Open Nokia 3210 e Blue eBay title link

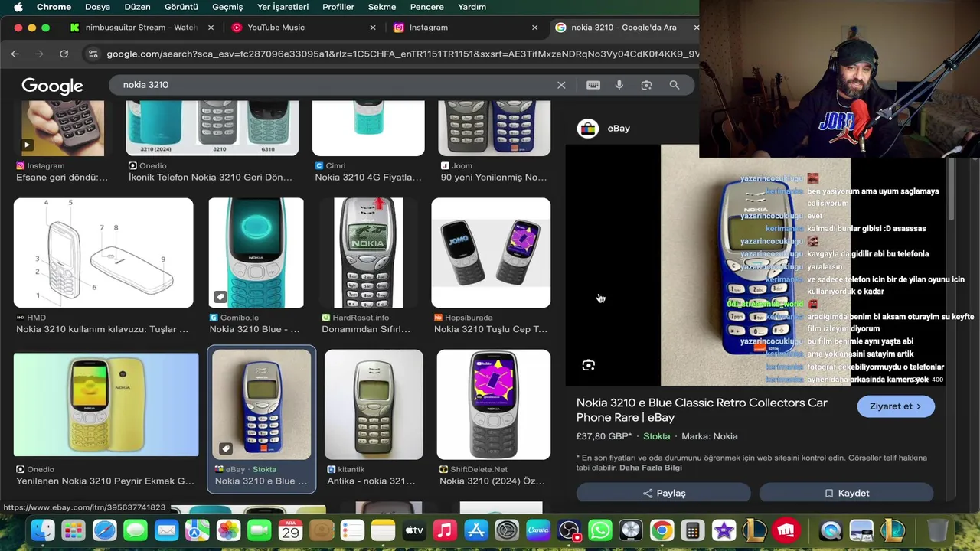pos(702,410)
